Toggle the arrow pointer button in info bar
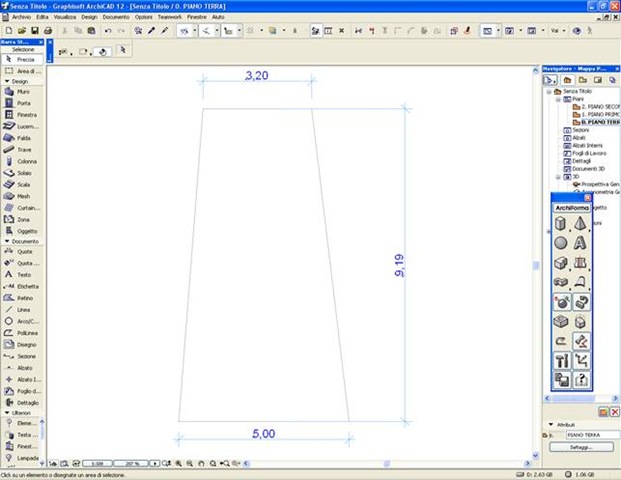This screenshot has height=480, width=621. [123, 50]
